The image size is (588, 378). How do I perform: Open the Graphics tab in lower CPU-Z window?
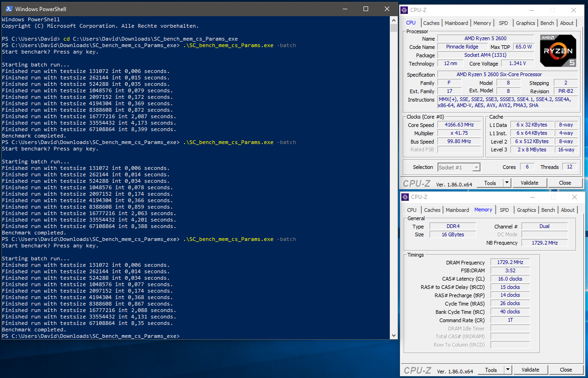[527, 210]
